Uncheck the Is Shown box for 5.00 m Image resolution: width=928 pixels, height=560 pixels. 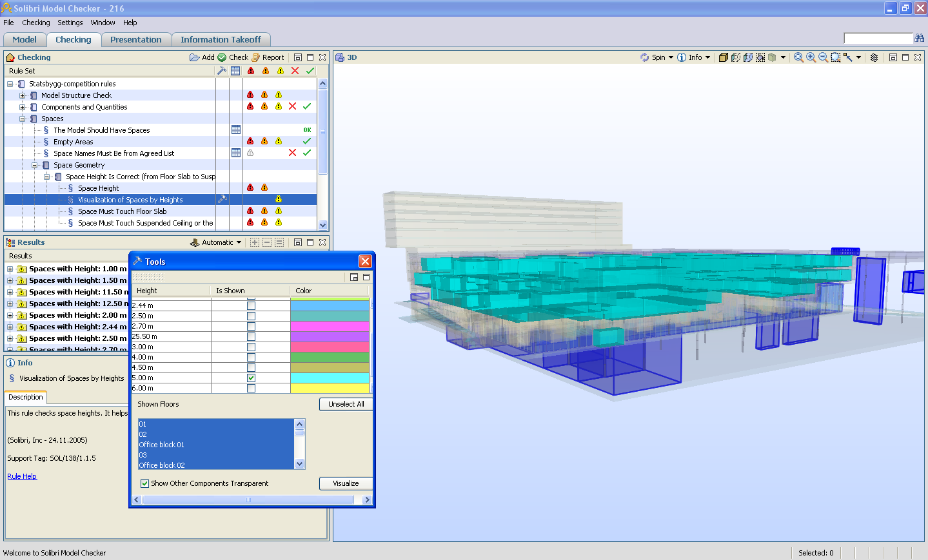(251, 378)
